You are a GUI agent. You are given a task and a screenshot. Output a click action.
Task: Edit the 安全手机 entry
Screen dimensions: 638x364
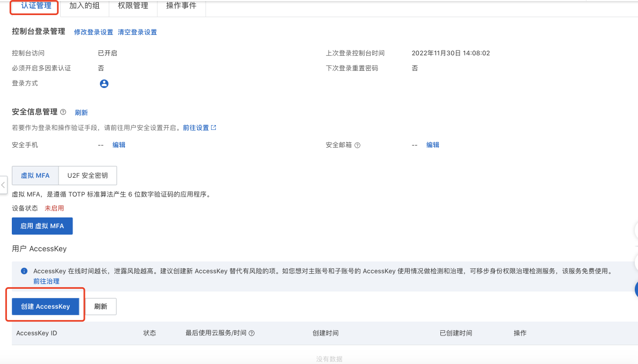[119, 144]
